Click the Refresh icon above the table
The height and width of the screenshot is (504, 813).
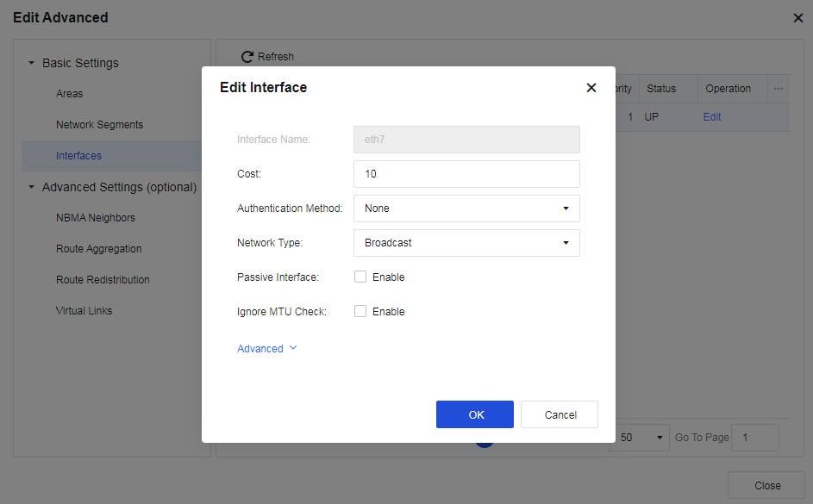click(x=247, y=57)
